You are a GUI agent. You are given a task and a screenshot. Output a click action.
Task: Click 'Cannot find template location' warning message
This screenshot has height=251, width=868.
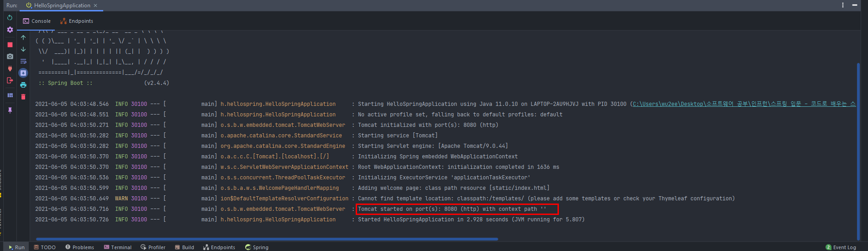547,199
